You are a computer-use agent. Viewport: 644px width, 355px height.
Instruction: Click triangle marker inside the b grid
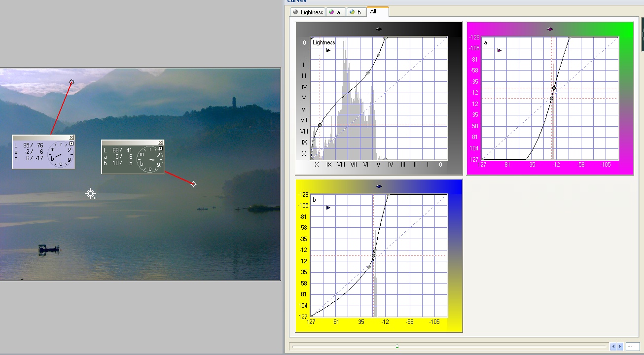coord(328,208)
